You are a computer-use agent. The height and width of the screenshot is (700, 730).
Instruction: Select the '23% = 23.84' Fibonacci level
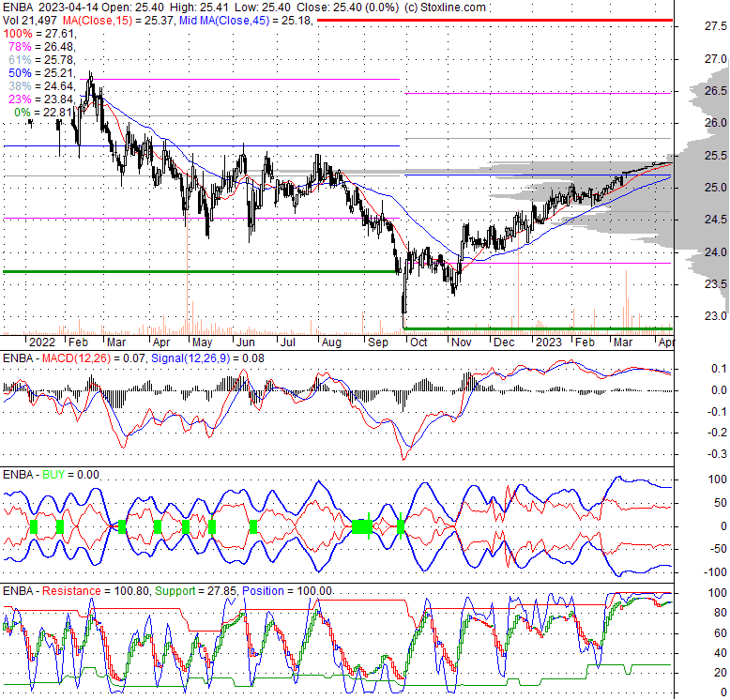pos(42,99)
